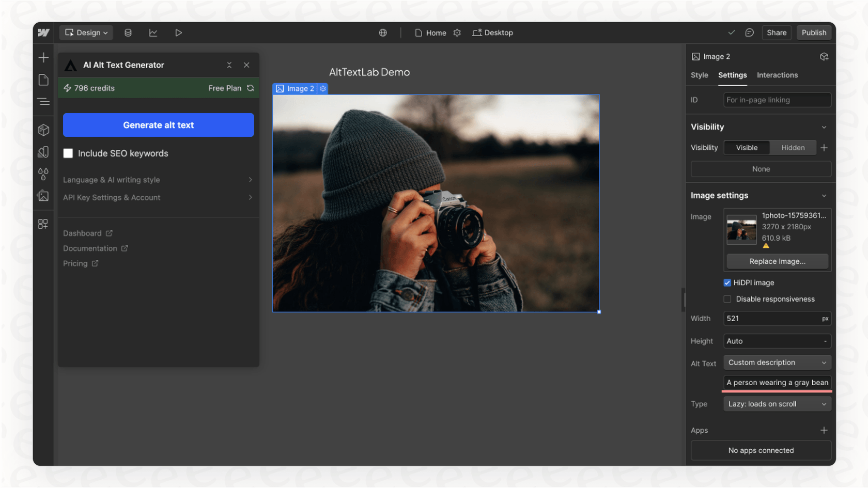
Task: Click the Width input field
Action: 771,319
